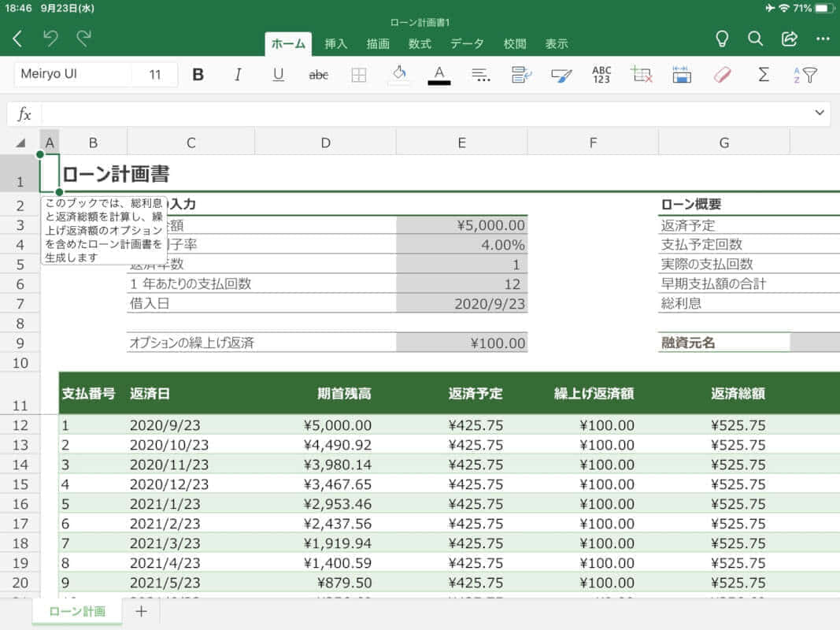Select column D header
Screen dimensions: 840x630
[x=325, y=143]
